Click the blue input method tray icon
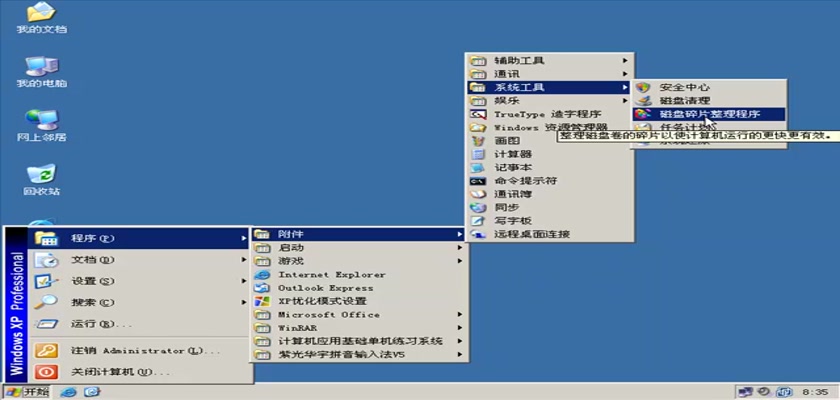The width and height of the screenshot is (840, 400). 785,392
